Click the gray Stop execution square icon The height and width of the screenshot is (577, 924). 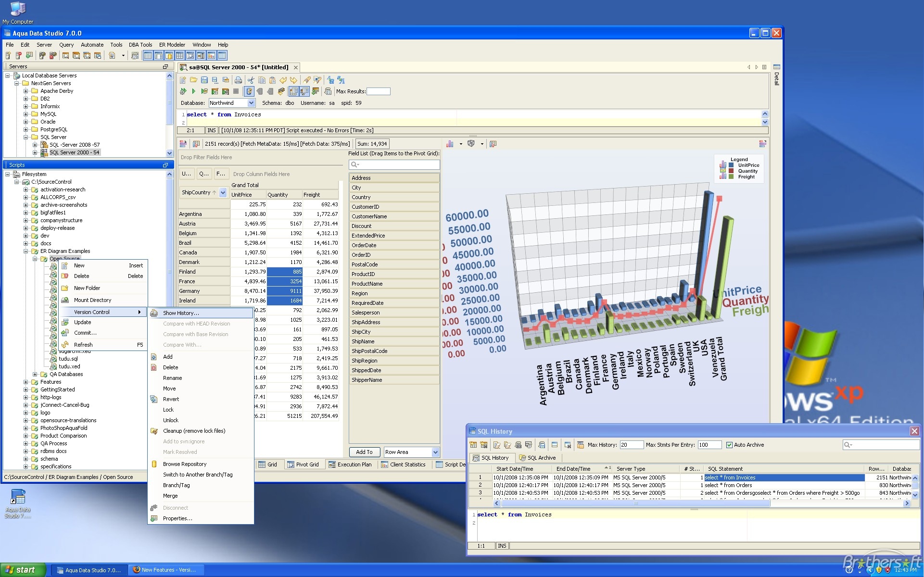point(236,91)
